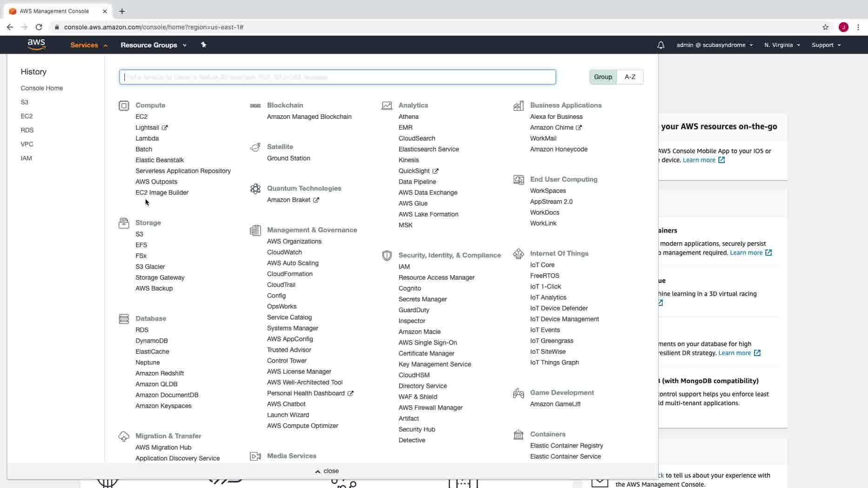Open the IoT Core service
This screenshot has height=488, width=868.
pos(542,265)
